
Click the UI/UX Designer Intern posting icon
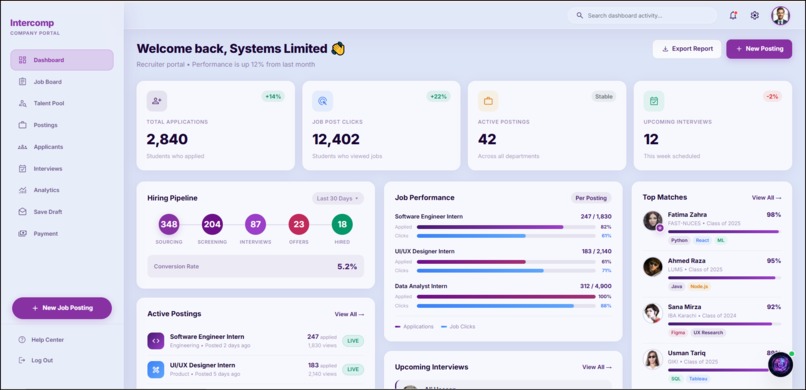[156, 369]
